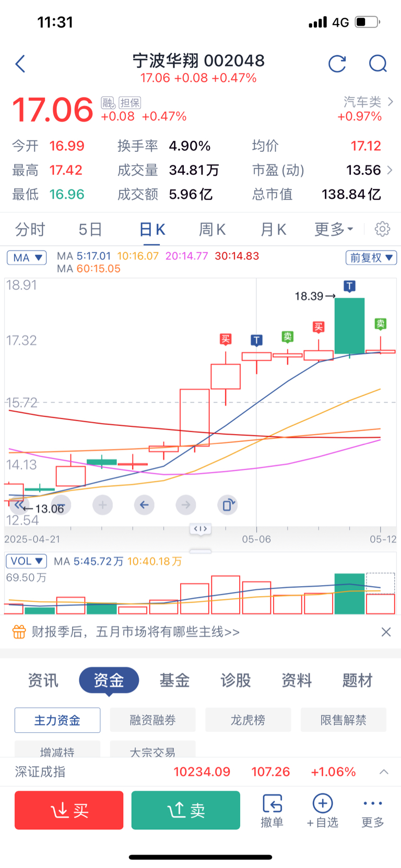This screenshot has height=868, width=401.
Task: Select the 资金 tab
Action: (109, 680)
